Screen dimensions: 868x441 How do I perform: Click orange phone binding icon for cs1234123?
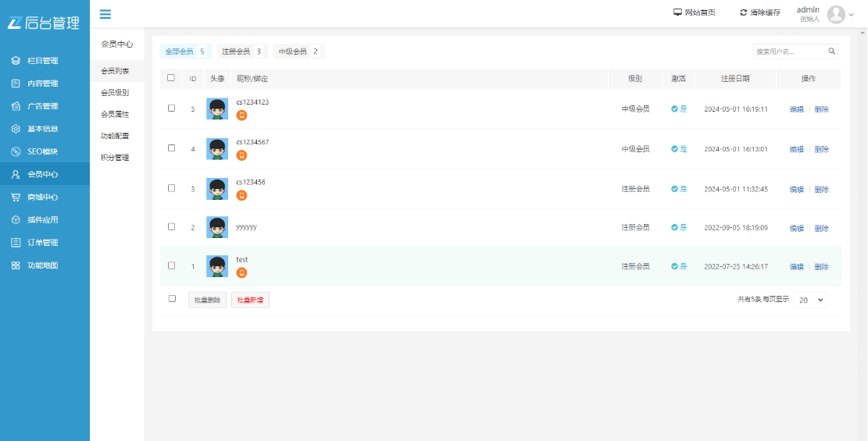[x=242, y=116]
